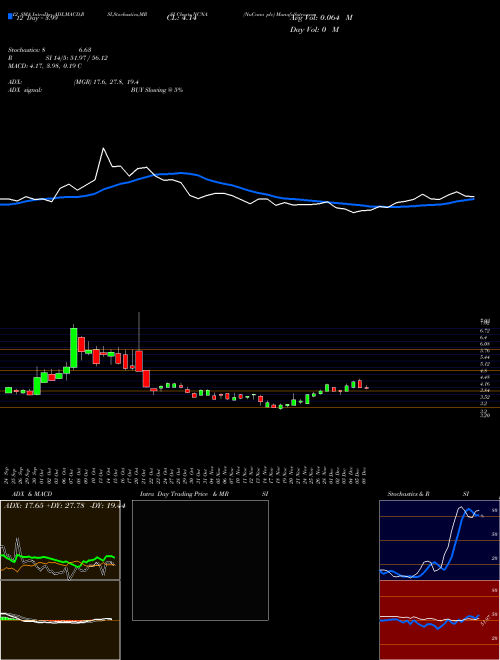Click the empty Intra Day Trading chart box
The width and height of the screenshot is (500, 660).
point(200,560)
